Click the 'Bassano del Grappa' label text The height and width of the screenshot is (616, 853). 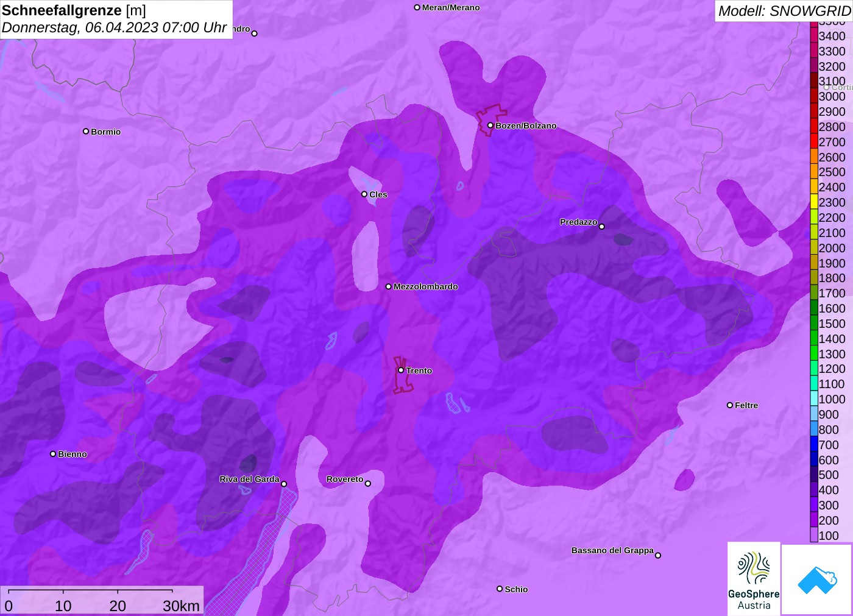click(x=612, y=550)
